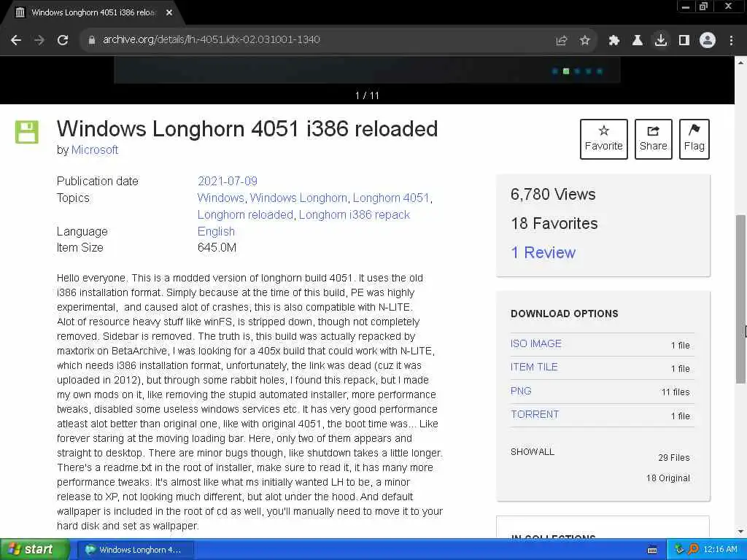Open the 2021-07-09 publication date link
Screen dimensions: 747x560
pyautogui.click(x=228, y=181)
